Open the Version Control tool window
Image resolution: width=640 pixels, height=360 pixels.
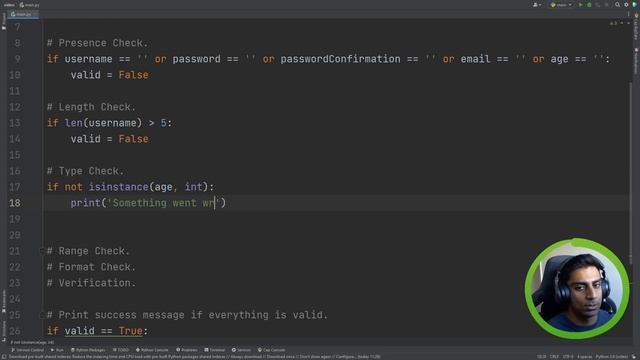click(x=28, y=350)
